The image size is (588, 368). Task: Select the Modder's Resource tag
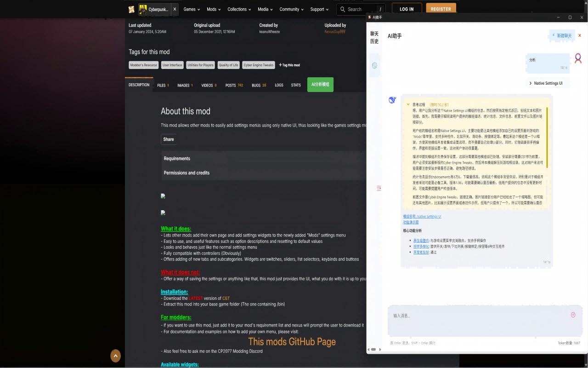point(143,65)
